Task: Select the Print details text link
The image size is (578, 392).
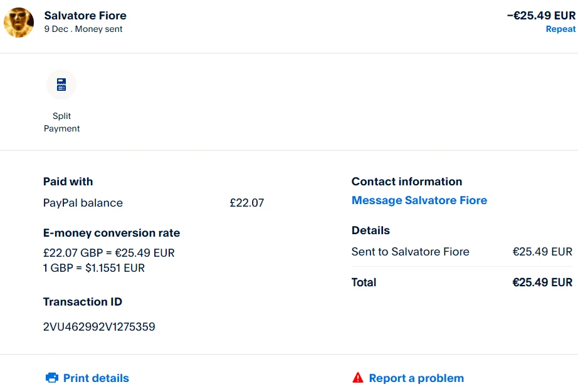Action: (96, 378)
